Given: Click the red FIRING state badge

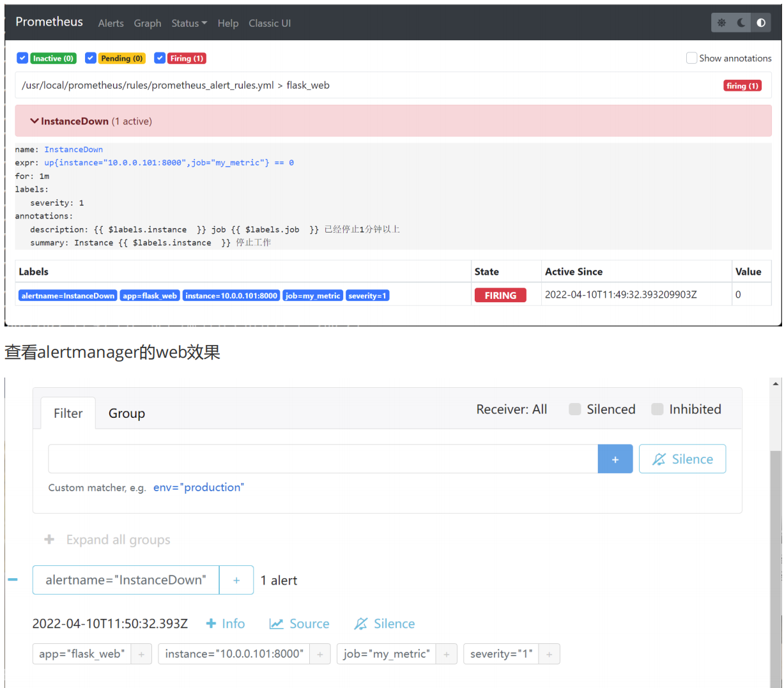Looking at the screenshot, I should pos(500,295).
